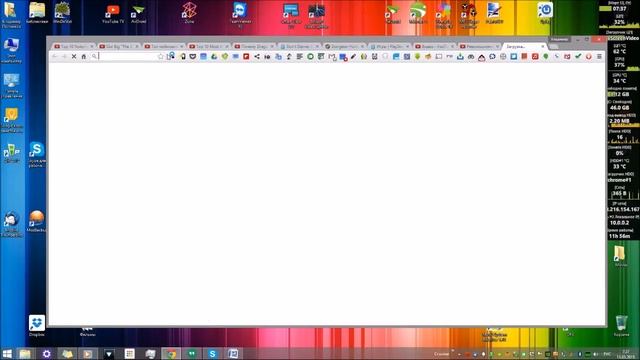Click the browser forward arrow
640x360 pixels.
(x=64, y=57)
